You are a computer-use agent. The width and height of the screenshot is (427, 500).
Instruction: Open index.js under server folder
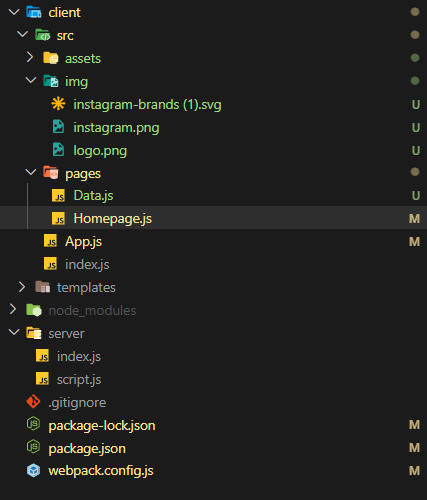79,357
